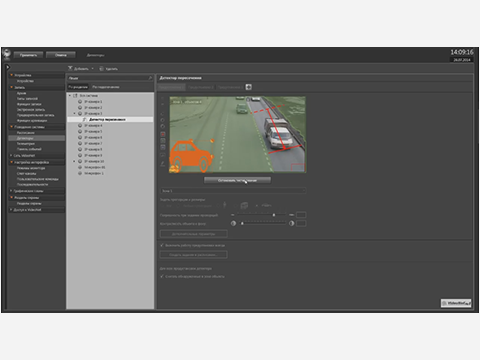Click the Apply button in the top bar
The width and height of the screenshot is (480, 360).
(29, 55)
